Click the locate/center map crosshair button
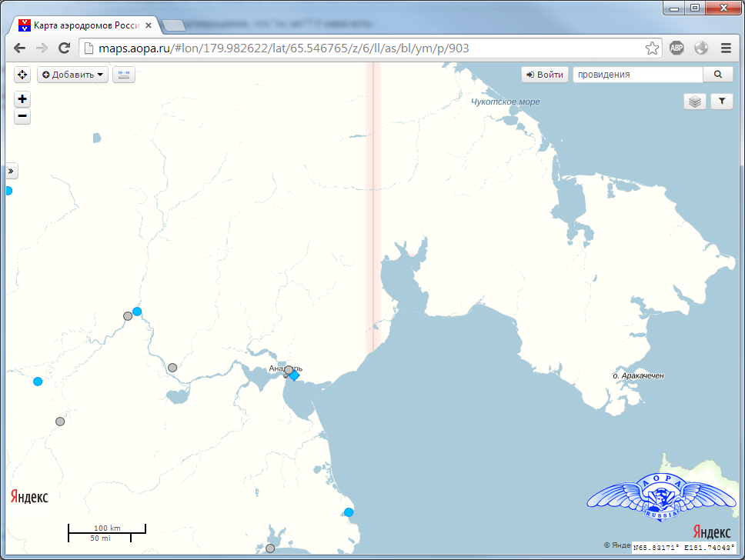Screen dimensions: 745x560 [22, 75]
